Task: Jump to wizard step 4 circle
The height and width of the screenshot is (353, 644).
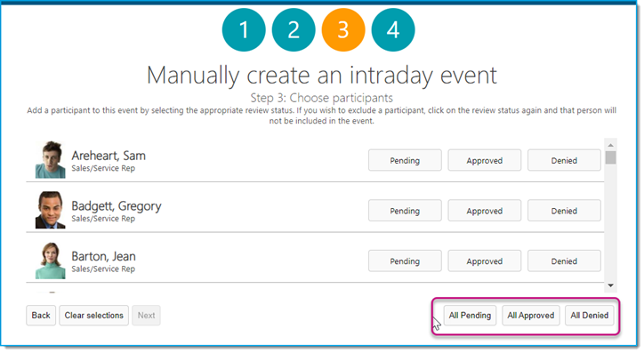Action: (393, 29)
